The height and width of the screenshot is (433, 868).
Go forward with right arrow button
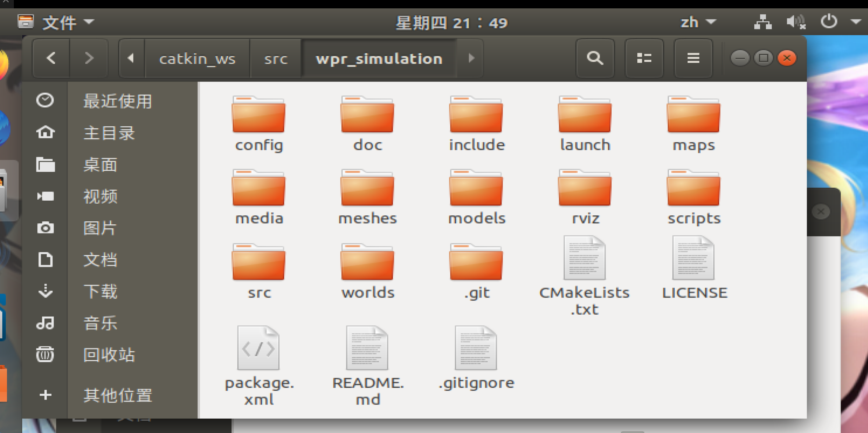[x=89, y=58]
